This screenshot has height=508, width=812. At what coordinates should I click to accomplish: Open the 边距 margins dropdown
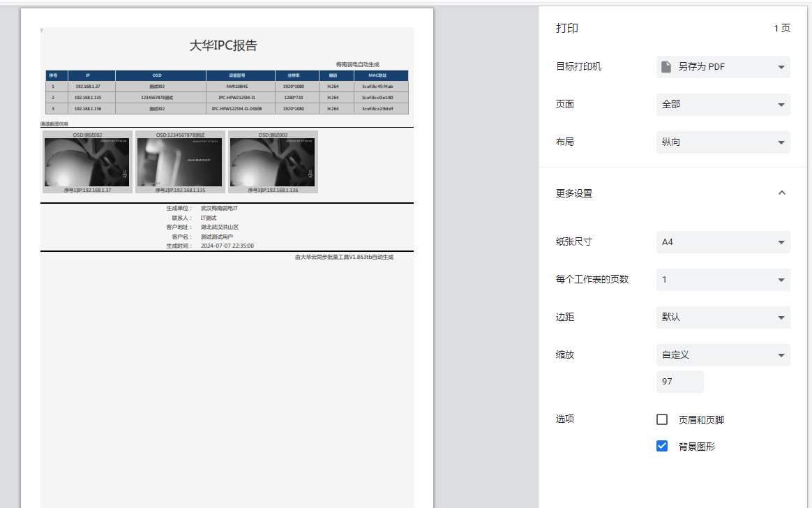click(723, 317)
